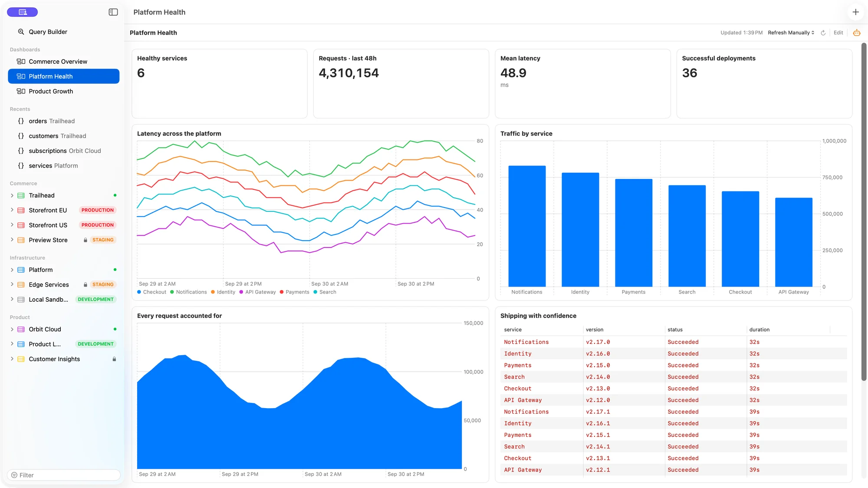Open Query Builder search icon
This screenshot has height=488, width=868.
pyautogui.click(x=21, y=32)
